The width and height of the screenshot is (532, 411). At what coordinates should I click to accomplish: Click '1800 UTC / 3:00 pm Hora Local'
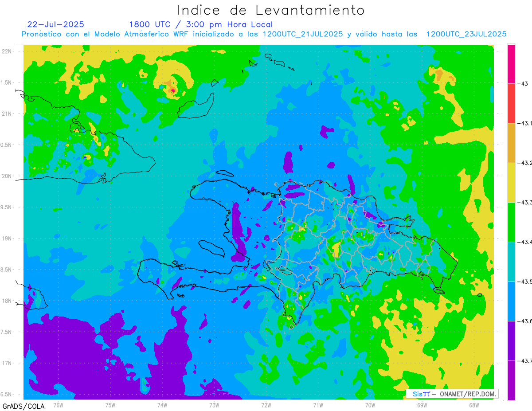201,24
